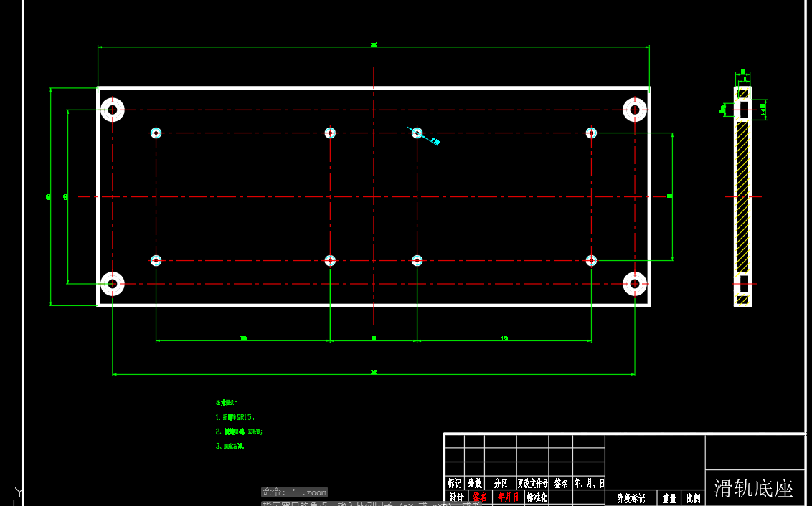This screenshot has width=812, height=506.
Task: Select the 年、月、日 header cell
Action: coord(589,483)
